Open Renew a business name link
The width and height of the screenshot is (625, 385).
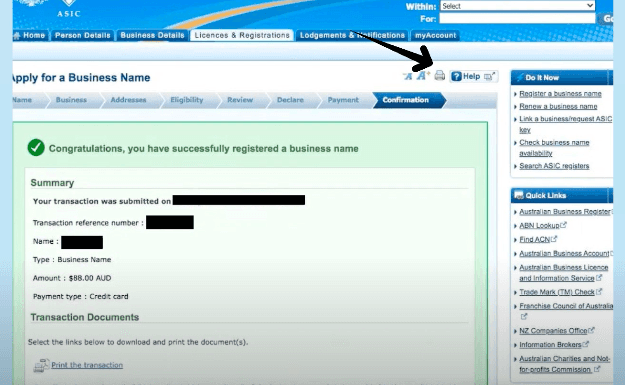[558, 106]
